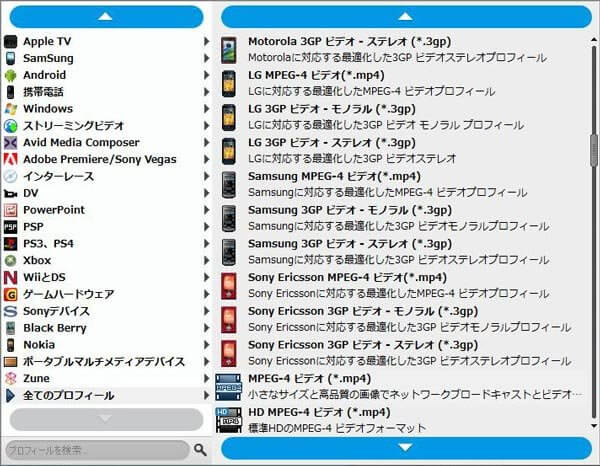This screenshot has width=600, height=466.
Task: Click the MPEG-4 ビデオ film strip icon
Action: tap(229, 387)
